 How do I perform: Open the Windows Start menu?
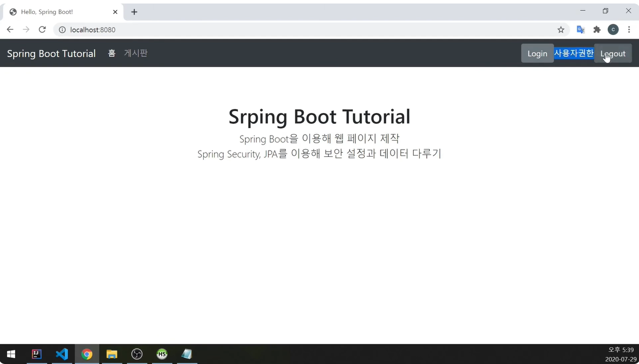tap(11, 354)
